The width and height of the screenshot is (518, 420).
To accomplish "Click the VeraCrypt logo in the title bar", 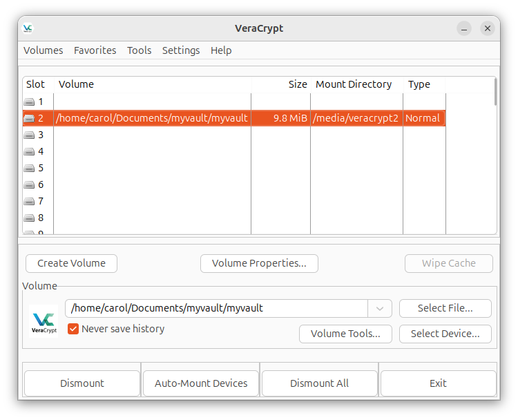I will [28, 28].
